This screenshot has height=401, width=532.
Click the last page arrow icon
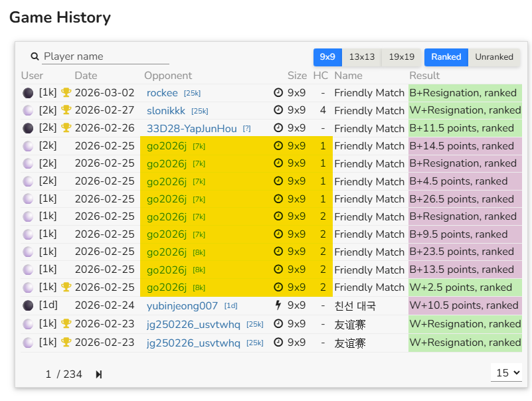click(99, 374)
